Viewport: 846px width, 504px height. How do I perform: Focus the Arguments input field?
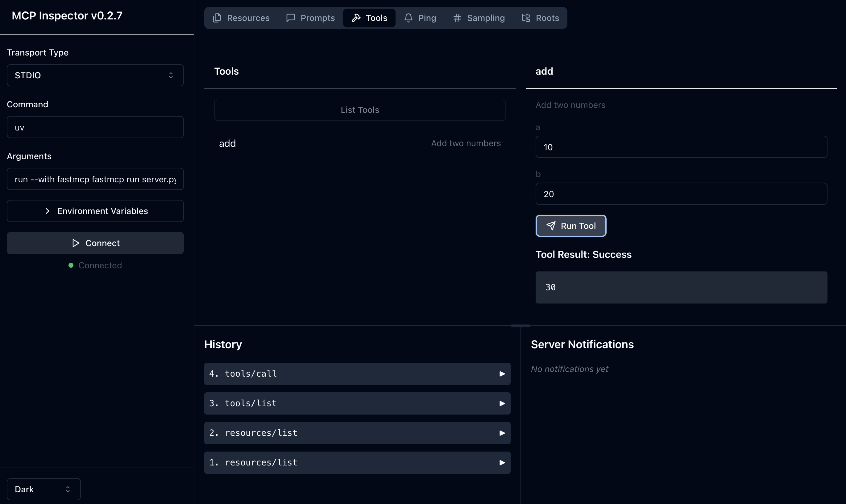(95, 179)
